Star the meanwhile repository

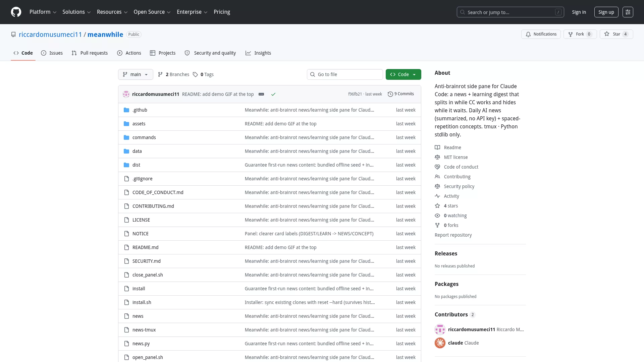coord(616,34)
